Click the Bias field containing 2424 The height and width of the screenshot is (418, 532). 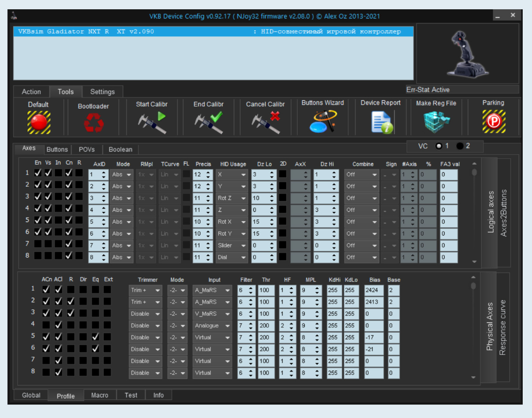(x=374, y=290)
